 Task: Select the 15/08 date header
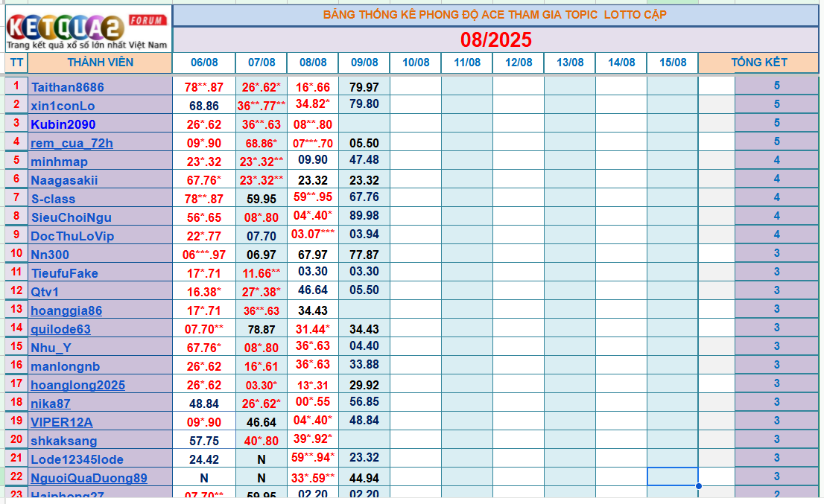(x=673, y=63)
